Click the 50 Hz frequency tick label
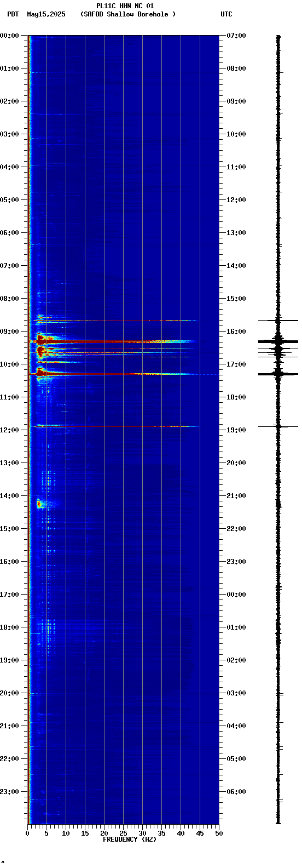This screenshot has height=868, width=302. click(x=219, y=833)
